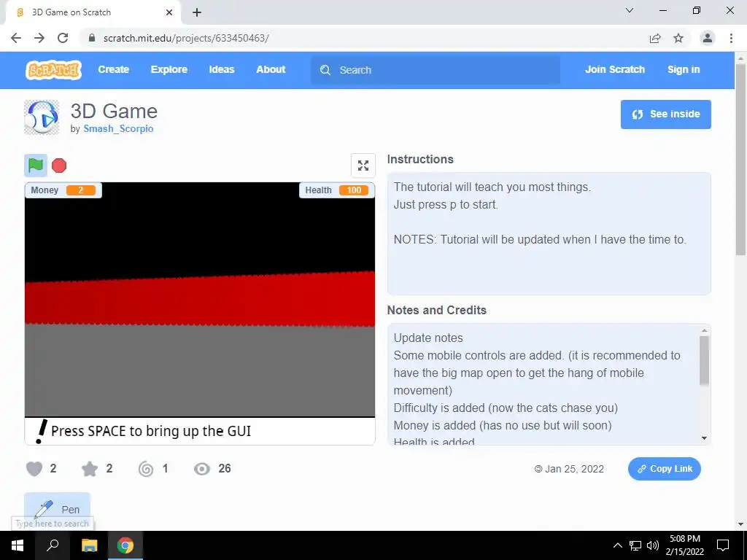Open File Explorer from the taskbar
747x560 pixels.
click(x=89, y=545)
